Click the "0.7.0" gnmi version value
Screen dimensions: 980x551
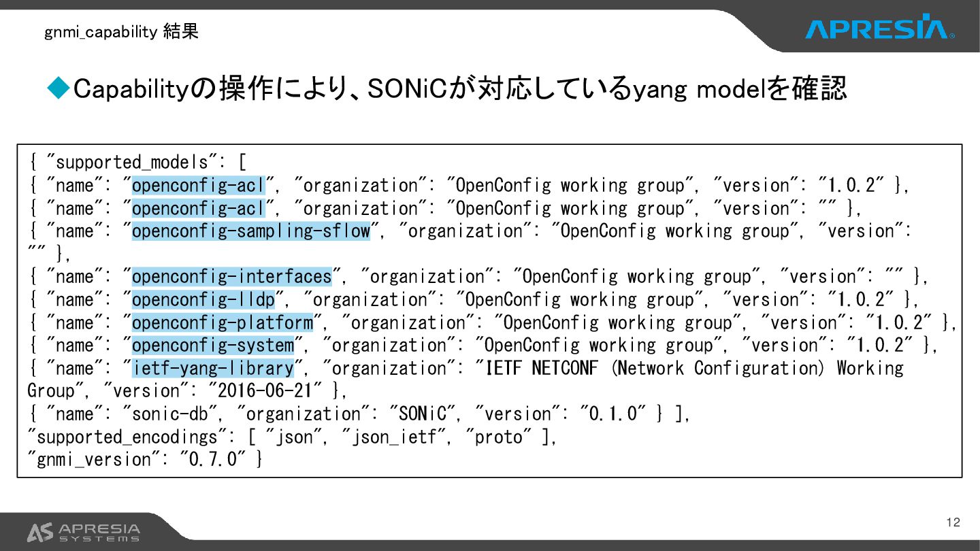(212, 459)
